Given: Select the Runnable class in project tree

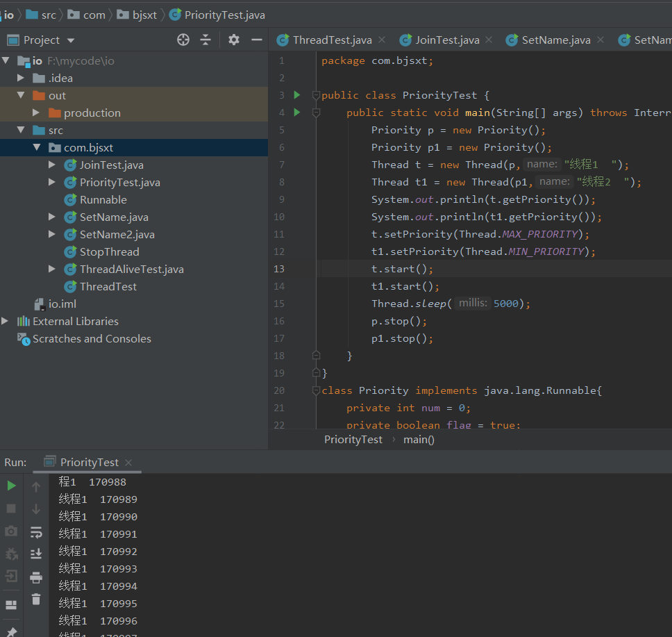Looking at the screenshot, I should [x=103, y=200].
